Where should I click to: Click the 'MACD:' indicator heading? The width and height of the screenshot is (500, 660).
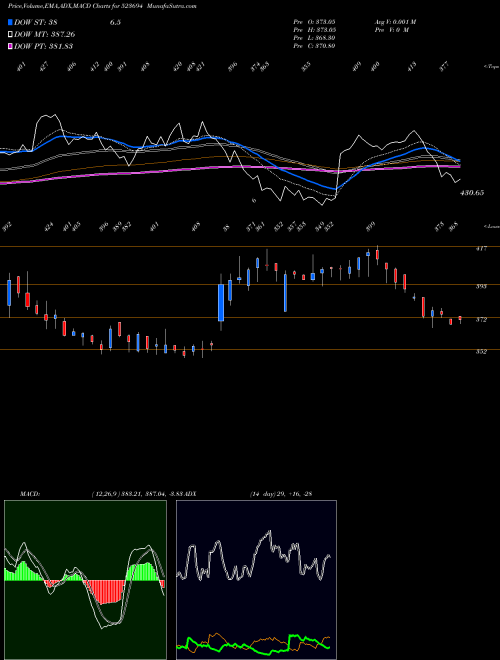coord(30,494)
